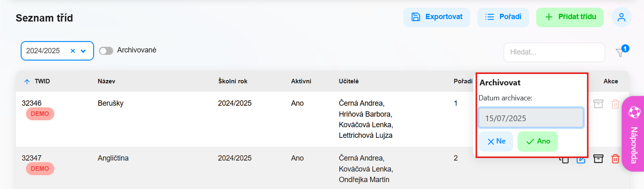Expand the 2024/2025 school year dropdown
This screenshot has height=189, width=644.
tap(83, 51)
